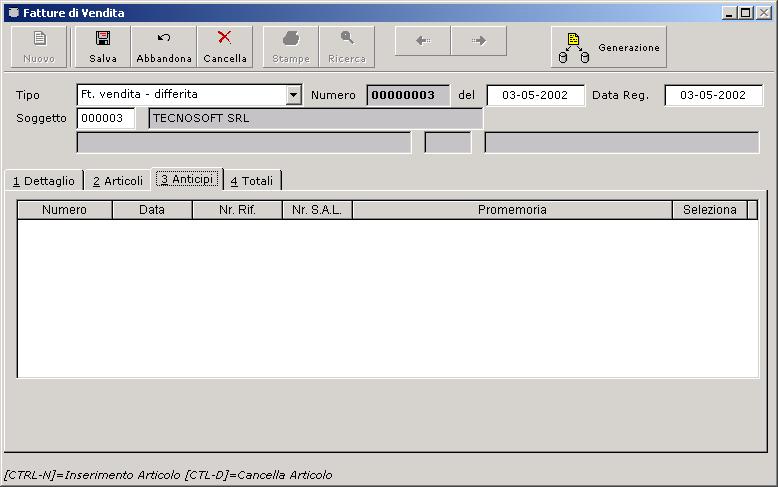Click the TECNOSOFT SRL name field
The height and width of the screenshot is (487, 778).
pos(315,119)
